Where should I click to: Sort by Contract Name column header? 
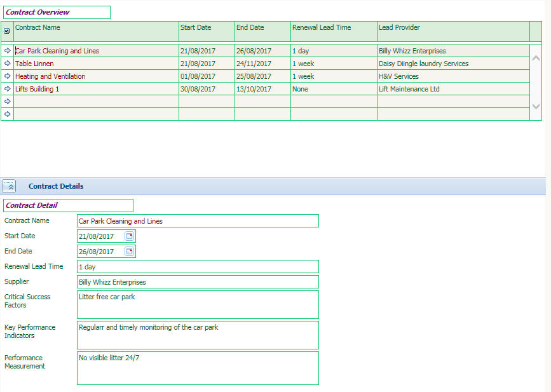[37, 28]
